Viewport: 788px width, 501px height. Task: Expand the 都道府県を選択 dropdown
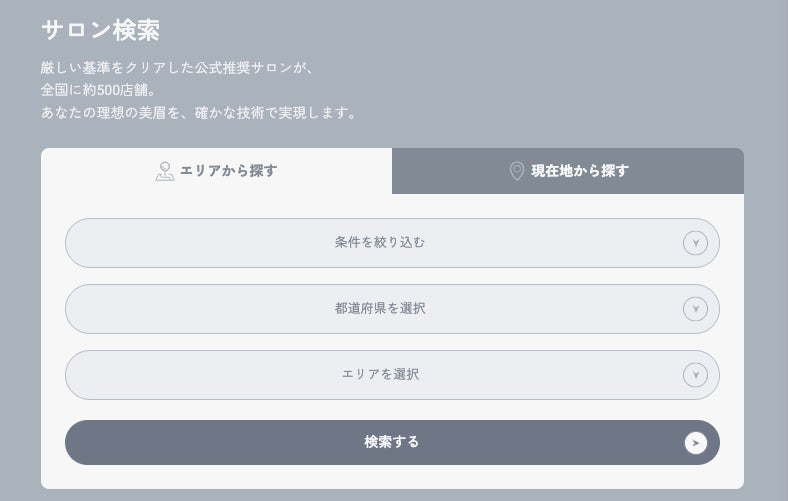(x=380, y=309)
